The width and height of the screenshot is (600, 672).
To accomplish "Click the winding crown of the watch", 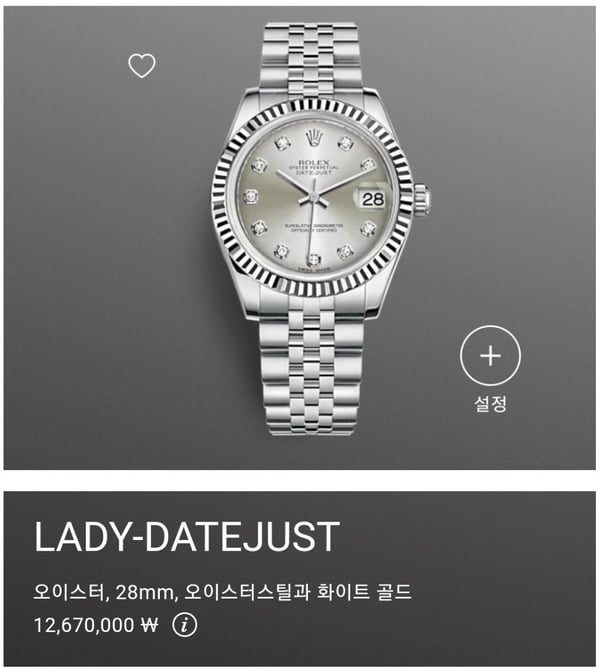I will pyautogui.click(x=423, y=198).
